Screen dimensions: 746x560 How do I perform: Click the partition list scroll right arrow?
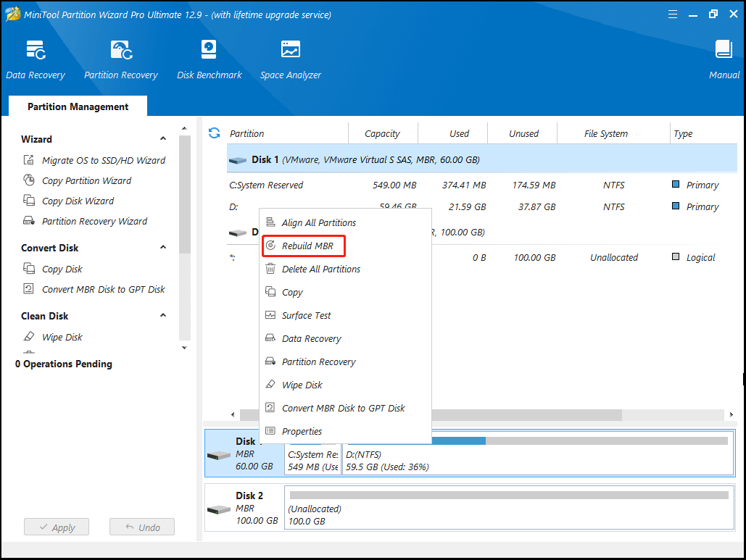click(x=732, y=414)
